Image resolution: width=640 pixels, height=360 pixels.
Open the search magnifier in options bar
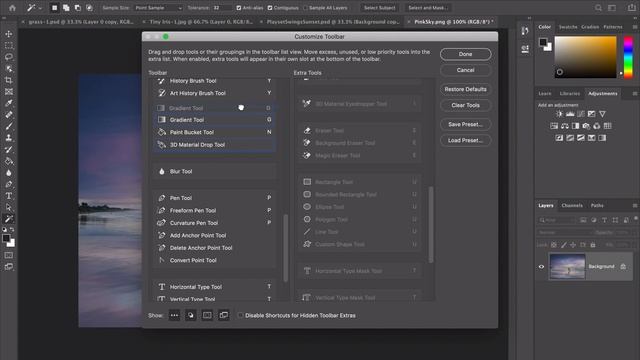click(598, 8)
